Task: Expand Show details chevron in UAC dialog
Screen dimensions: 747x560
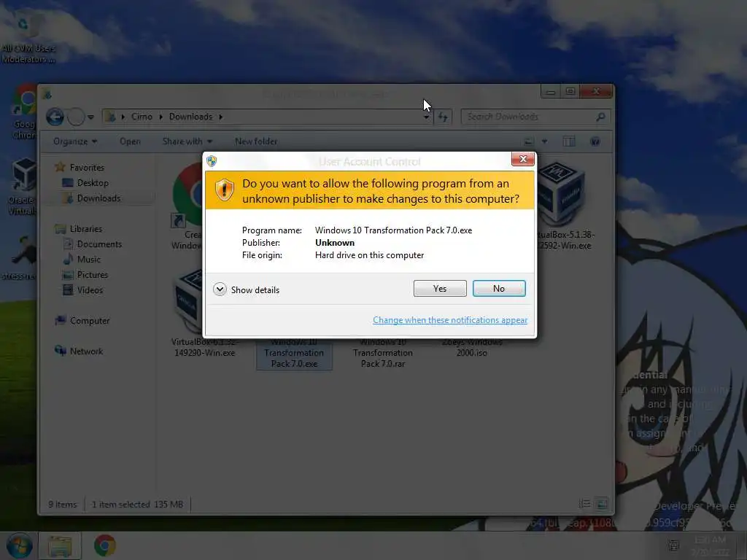Action: 220,289
